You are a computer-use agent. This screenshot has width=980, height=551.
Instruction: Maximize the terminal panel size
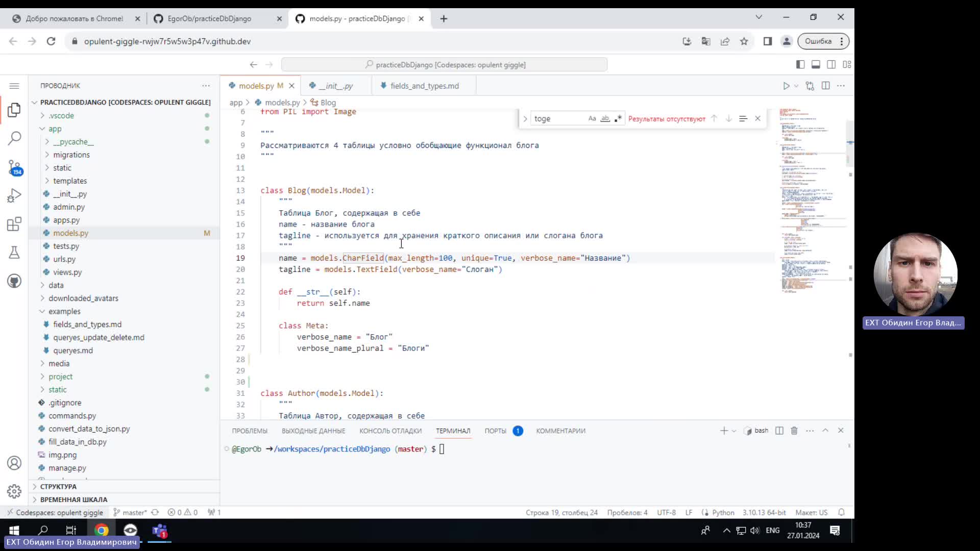click(825, 431)
